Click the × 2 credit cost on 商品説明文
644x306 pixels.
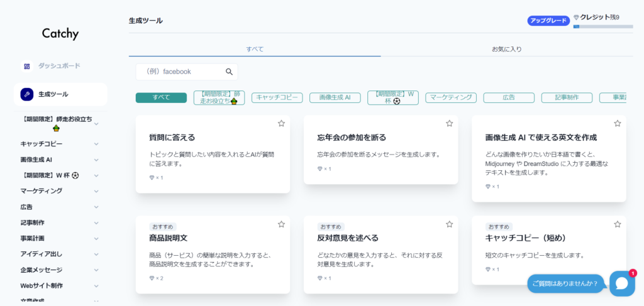(156, 278)
